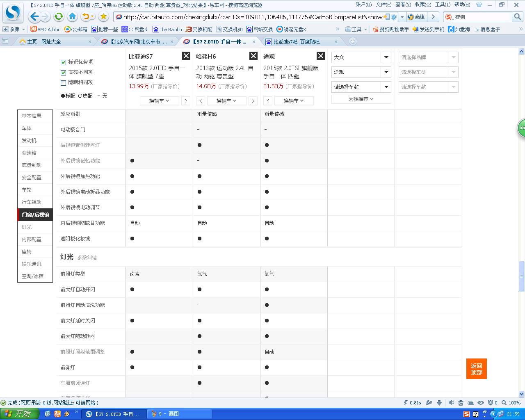Click the Sogou input S icon in tray
The image size is (525, 420).
coord(466,414)
